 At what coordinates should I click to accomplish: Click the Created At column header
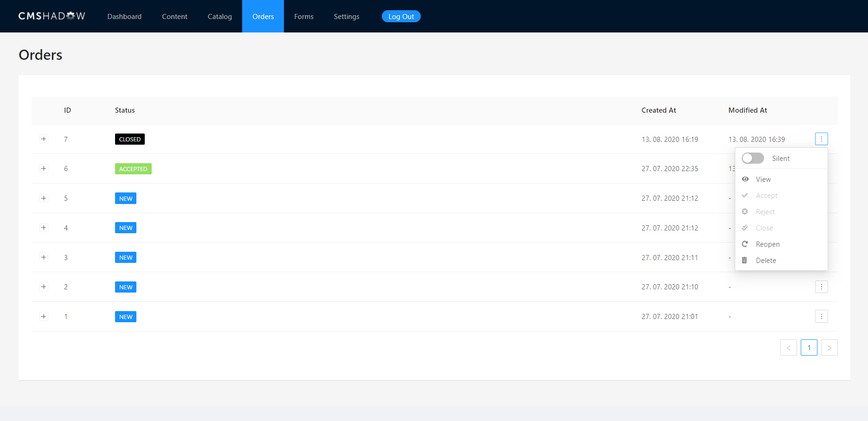click(659, 110)
